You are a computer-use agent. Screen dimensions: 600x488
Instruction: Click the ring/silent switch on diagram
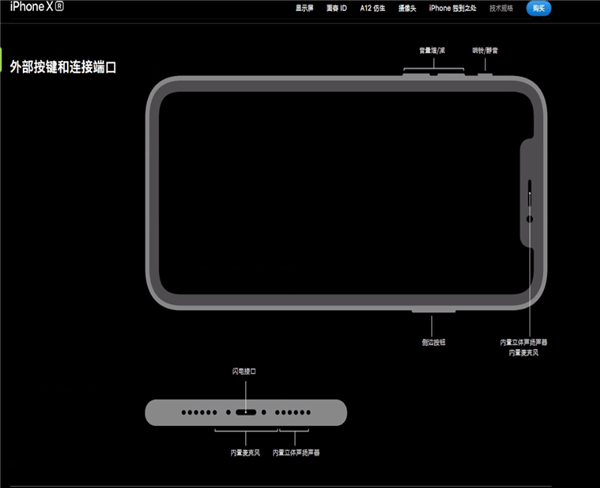coord(485,74)
